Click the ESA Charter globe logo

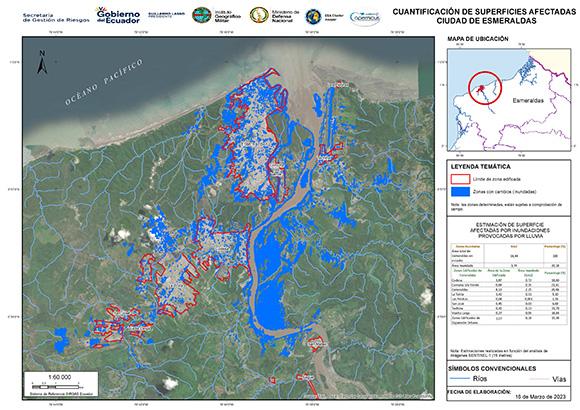pyautogui.click(x=313, y=17)
